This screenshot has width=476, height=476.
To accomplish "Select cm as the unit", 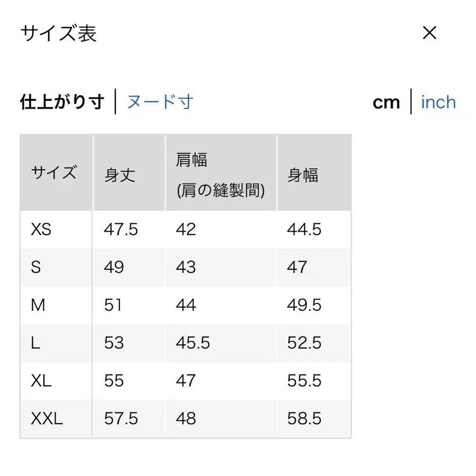I will pos(387,102).
